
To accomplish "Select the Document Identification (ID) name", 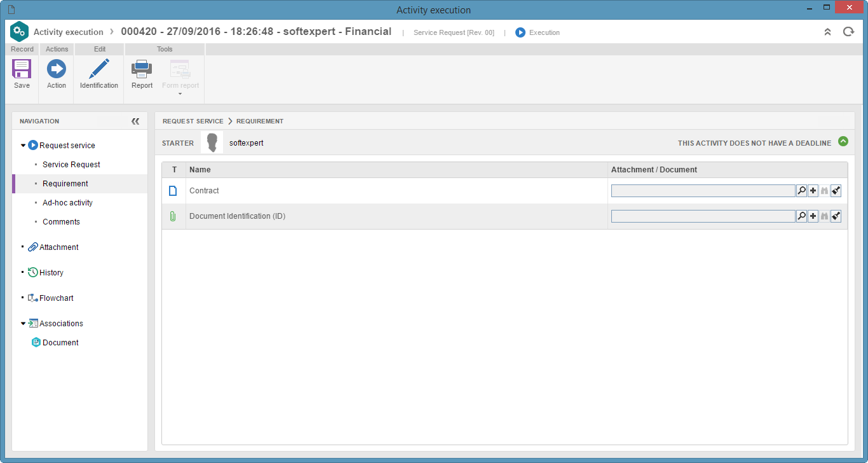I will pyautogui.click(x=237, y=216).
